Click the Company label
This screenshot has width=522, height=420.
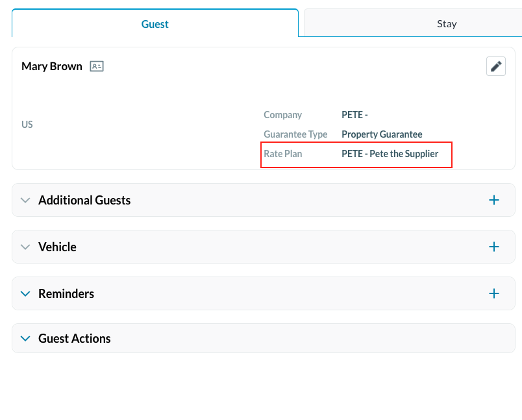[x=282, y=114]
